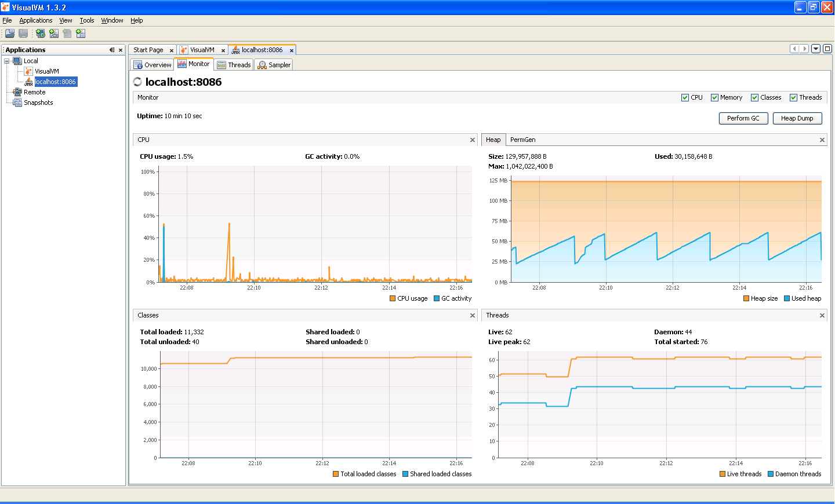Open the View menu
The width and height of the screenshot is (835, 504).
point(66,20)
